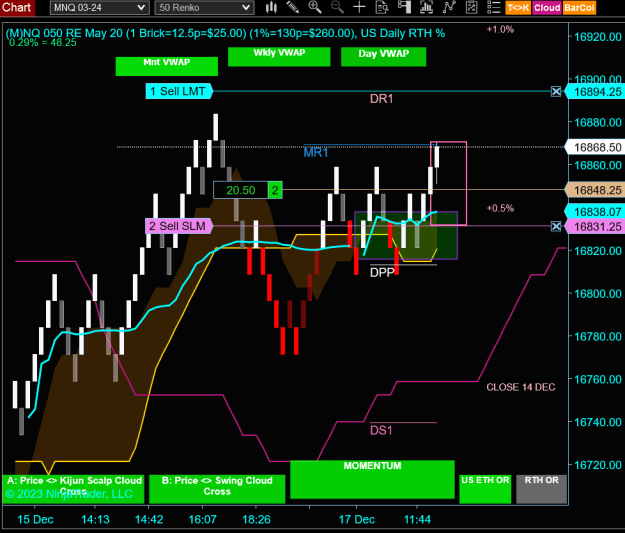Click the zoom out magnifier icon
Image resolution: width=625 pixels, height=533 pixels.
pos(337,7)
